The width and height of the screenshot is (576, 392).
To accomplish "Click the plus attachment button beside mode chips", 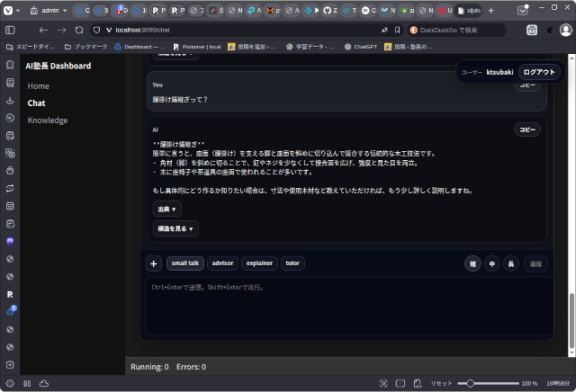I will click(x=154, y=263).
